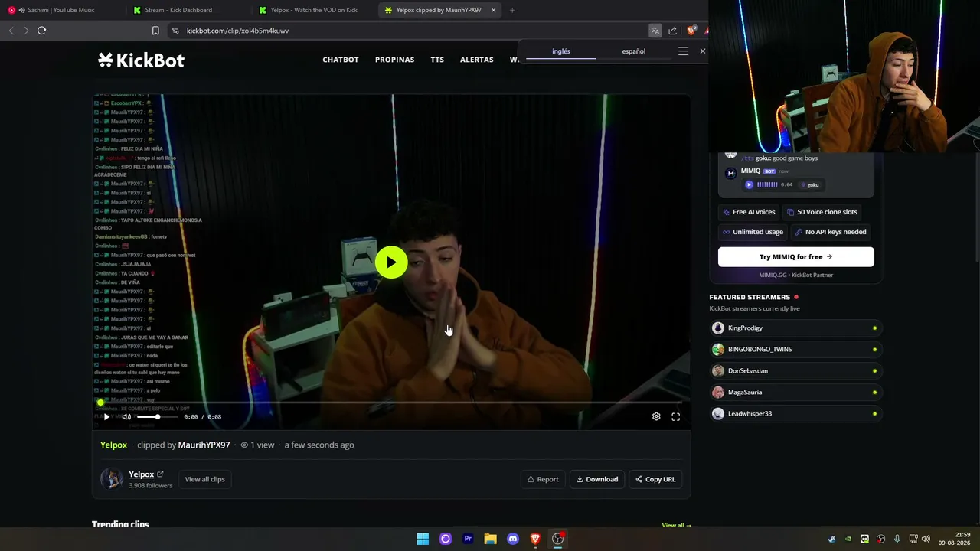This screenshot has height=551, width=980.
Task: Open featured streamer KingProdigy
Action: [x=795, y=328]
